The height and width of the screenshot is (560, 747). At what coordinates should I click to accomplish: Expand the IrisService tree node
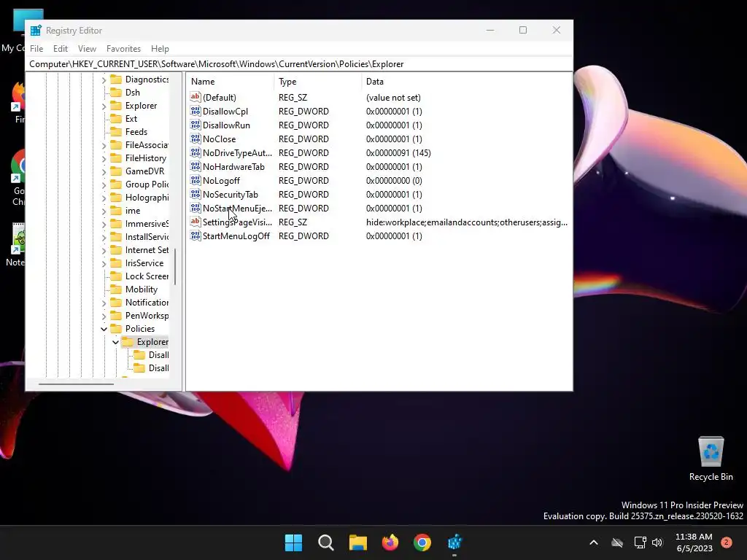[x=104, y=262]
